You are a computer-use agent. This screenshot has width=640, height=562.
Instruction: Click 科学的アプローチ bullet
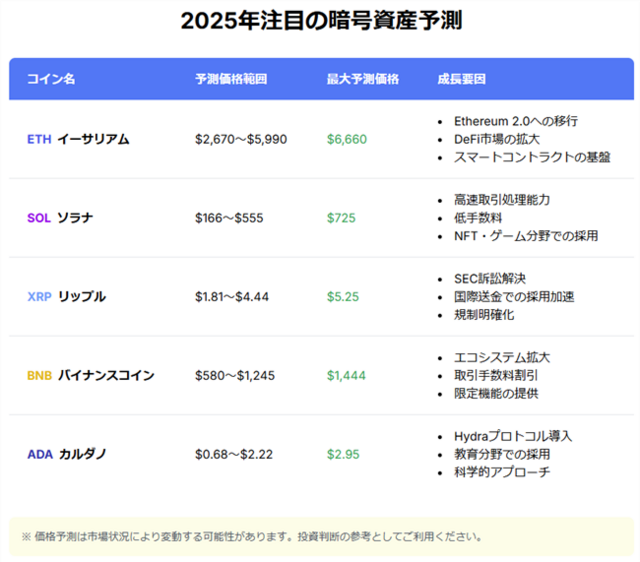502,472
